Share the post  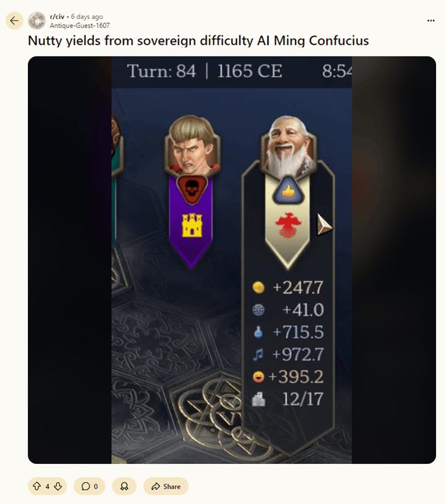coord(166,486)
